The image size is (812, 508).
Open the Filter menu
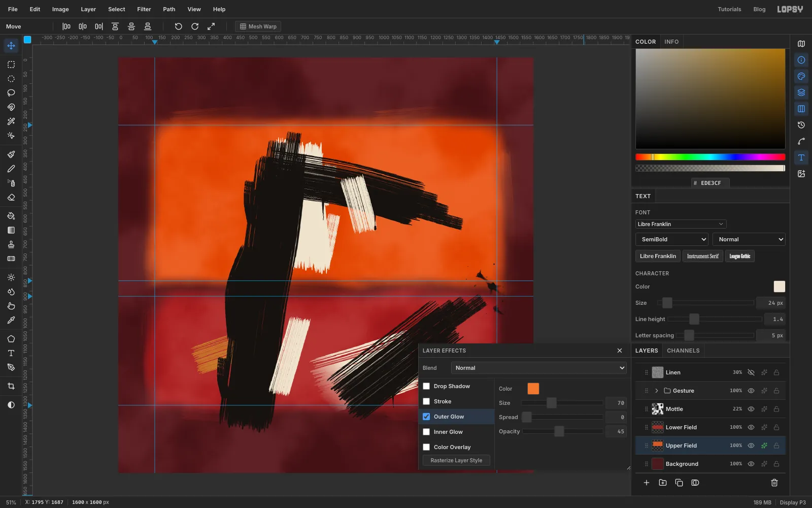(144, 9)
